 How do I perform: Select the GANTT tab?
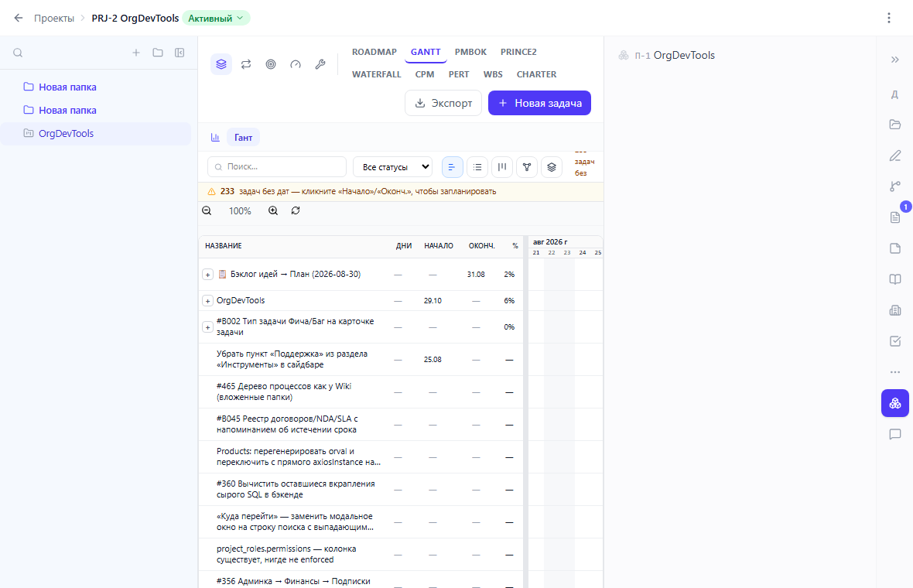click(x=426, y=52)
